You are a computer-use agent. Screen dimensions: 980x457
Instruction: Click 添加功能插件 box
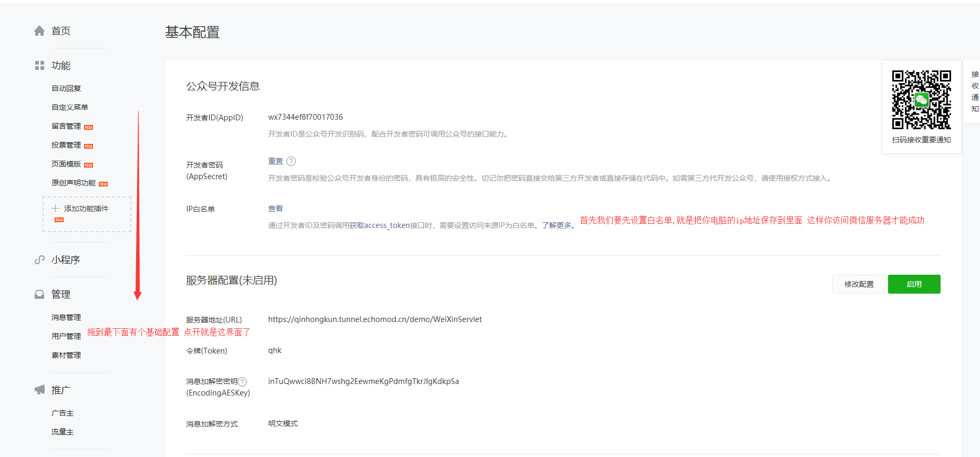[x=87, y=214]
